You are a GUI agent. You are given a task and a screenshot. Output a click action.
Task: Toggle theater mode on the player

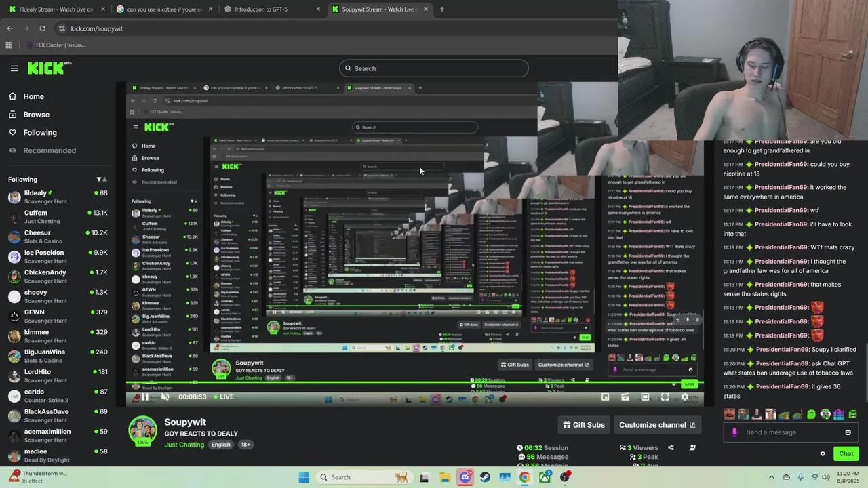645,397
